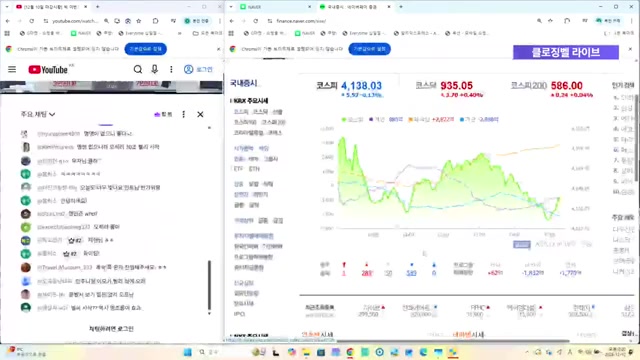Open the 코스피200 index link
Viewport: 640px width, 360px height.
[x=529, y=85]
